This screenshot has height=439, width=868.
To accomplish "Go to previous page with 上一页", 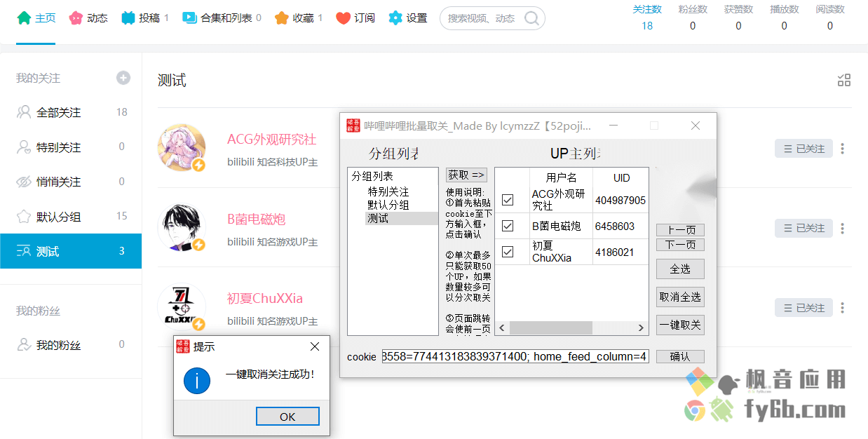I will (x=680, y=230).
